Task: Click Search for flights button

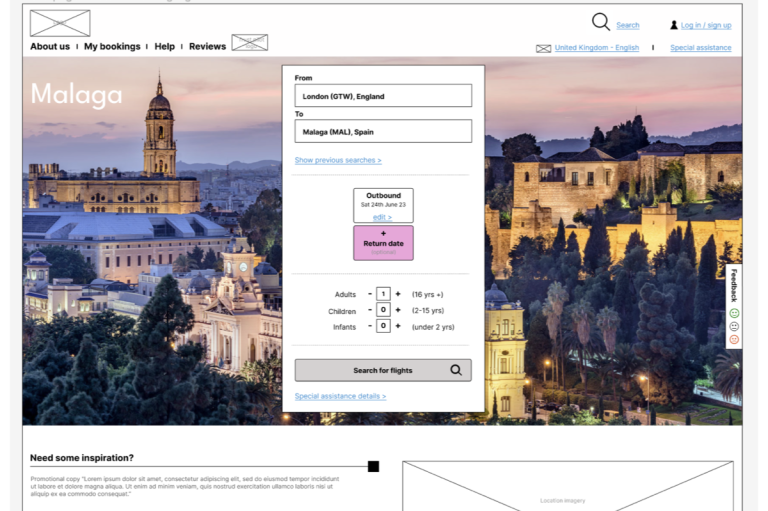Action: click(x=383, y=370)
